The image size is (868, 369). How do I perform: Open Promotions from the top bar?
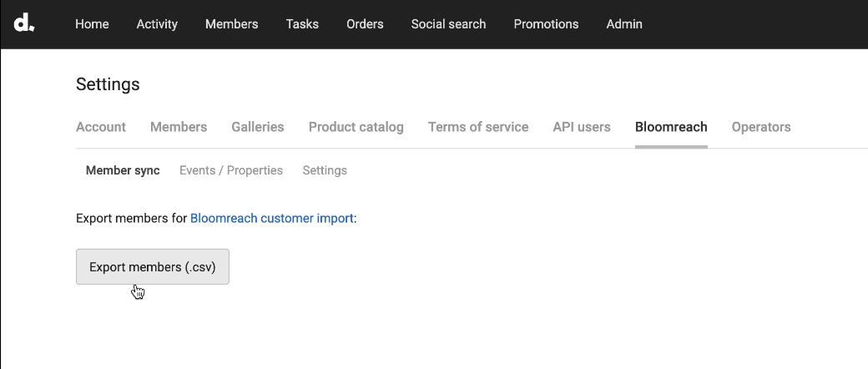546,24
